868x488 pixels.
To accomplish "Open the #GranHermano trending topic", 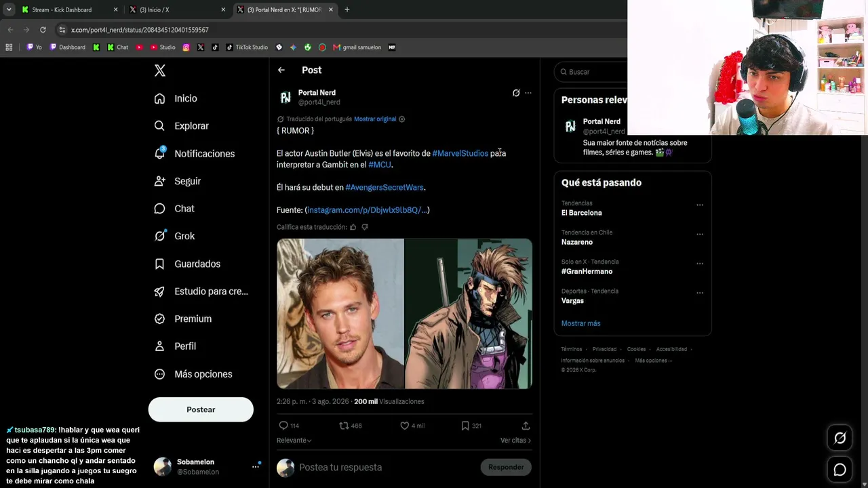I will click(587, 272).
